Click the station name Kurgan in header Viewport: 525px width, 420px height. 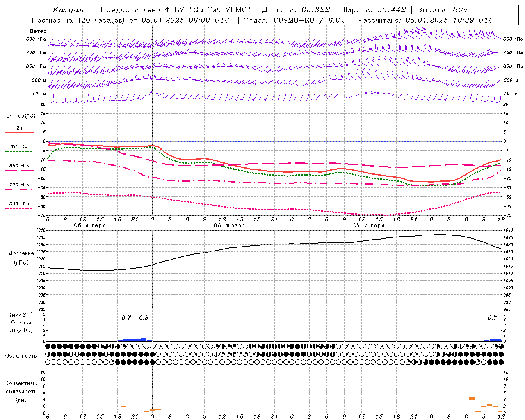(68, 10)
